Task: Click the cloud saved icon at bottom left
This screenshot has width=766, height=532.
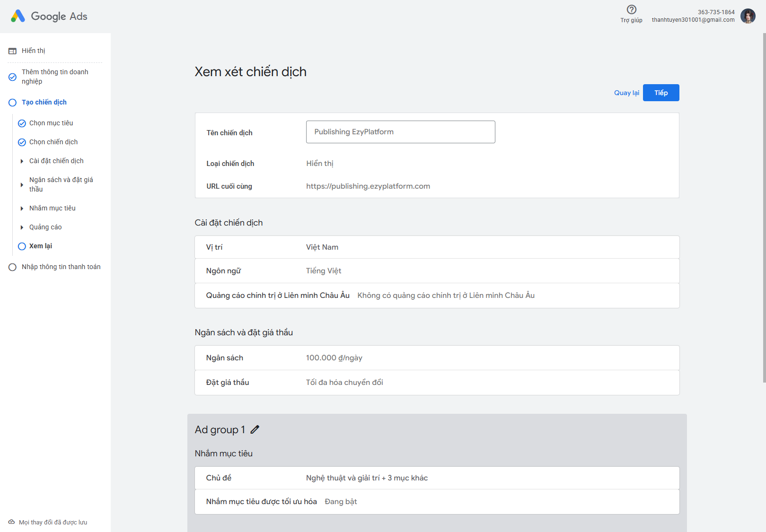Action: [12, 522]
